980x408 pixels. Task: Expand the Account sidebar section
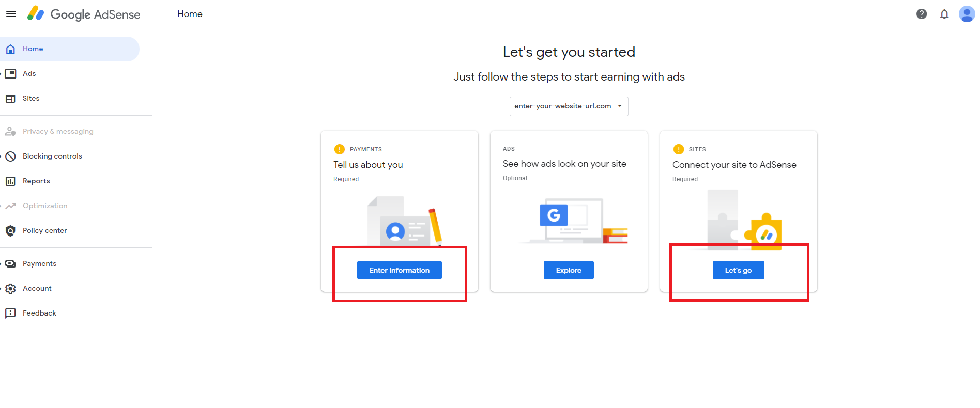pyautogui.click(x=70, y=289)
